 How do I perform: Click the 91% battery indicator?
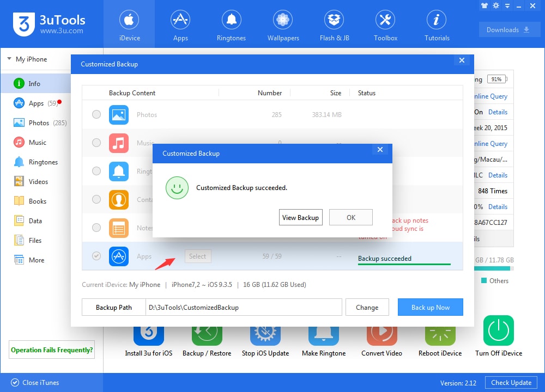point(497,79)
